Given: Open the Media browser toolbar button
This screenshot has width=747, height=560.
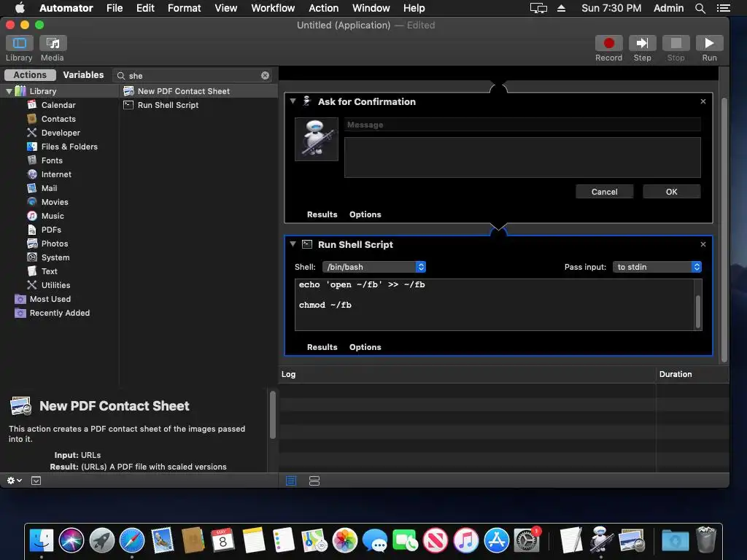Looking at the screenshot, I should tap(53, 43).
